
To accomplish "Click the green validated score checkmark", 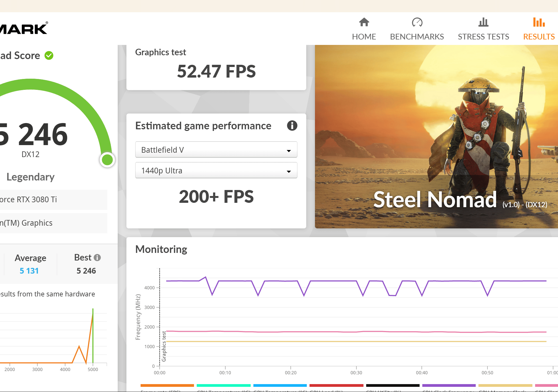I will (49, 56).
